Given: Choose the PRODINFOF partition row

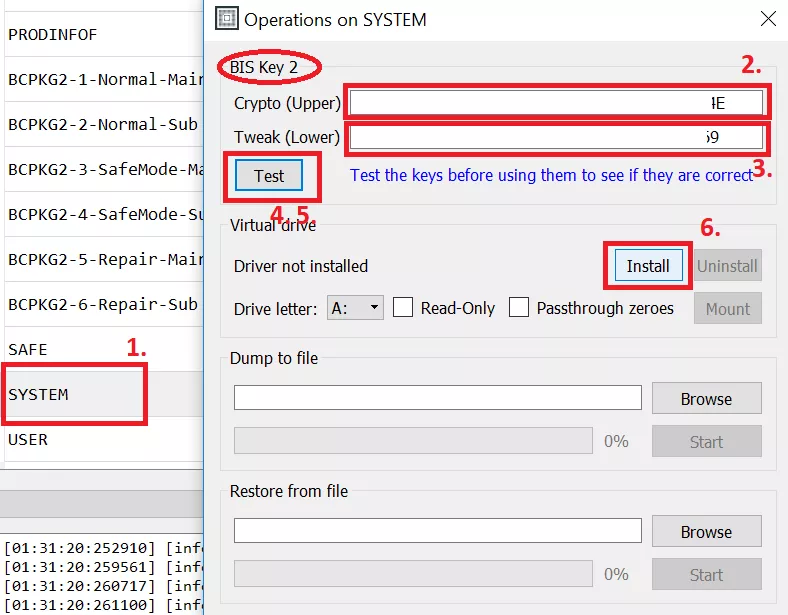Looking at the screenshot, I should pos(75,34).
